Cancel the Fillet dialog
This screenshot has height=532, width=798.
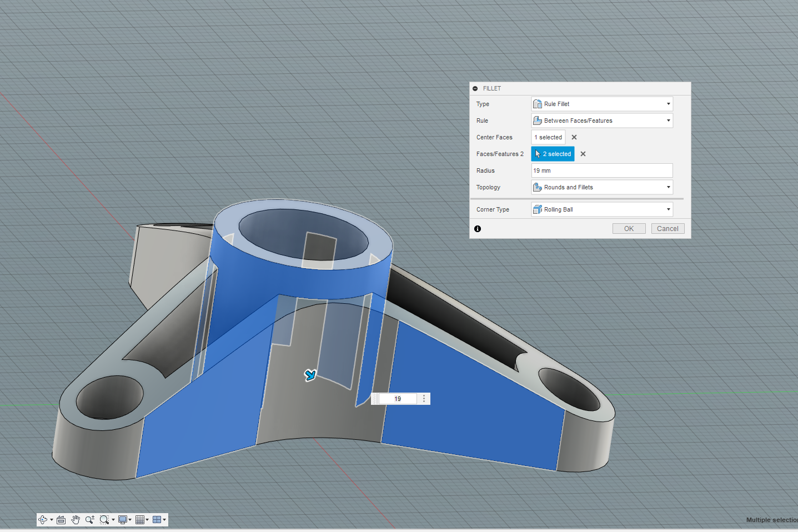667,228
